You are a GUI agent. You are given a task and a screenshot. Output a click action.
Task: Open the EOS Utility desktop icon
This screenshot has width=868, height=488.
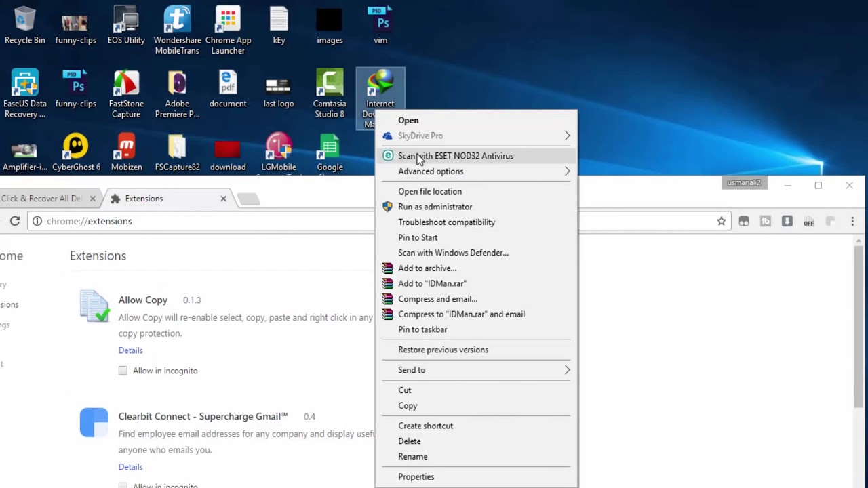tap(126, 26)
